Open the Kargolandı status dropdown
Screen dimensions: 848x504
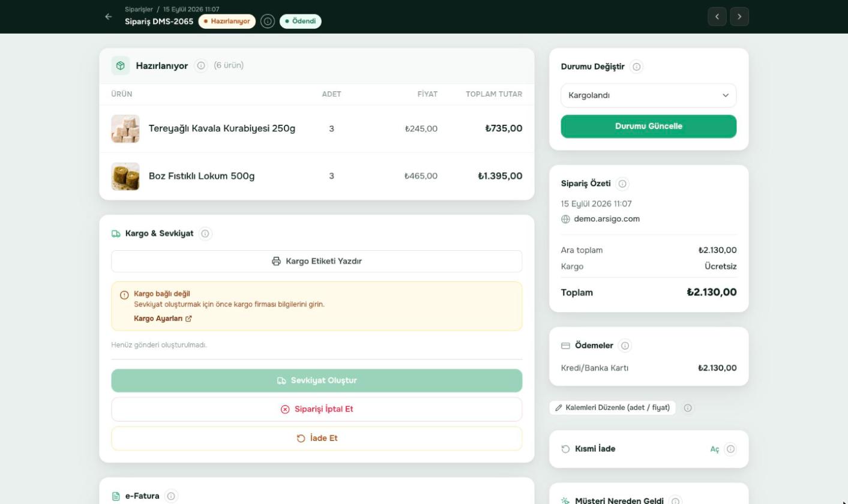pyautogui.click(x=649, y=95)
